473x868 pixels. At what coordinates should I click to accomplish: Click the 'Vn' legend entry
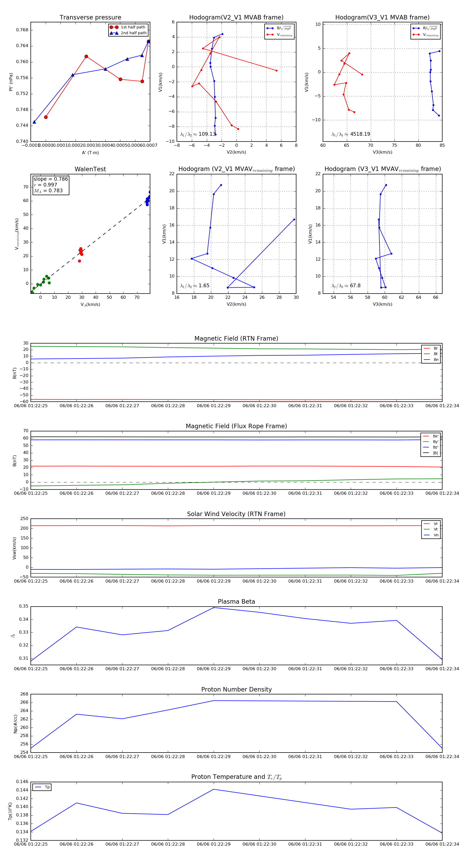click(x=431, y=535)
